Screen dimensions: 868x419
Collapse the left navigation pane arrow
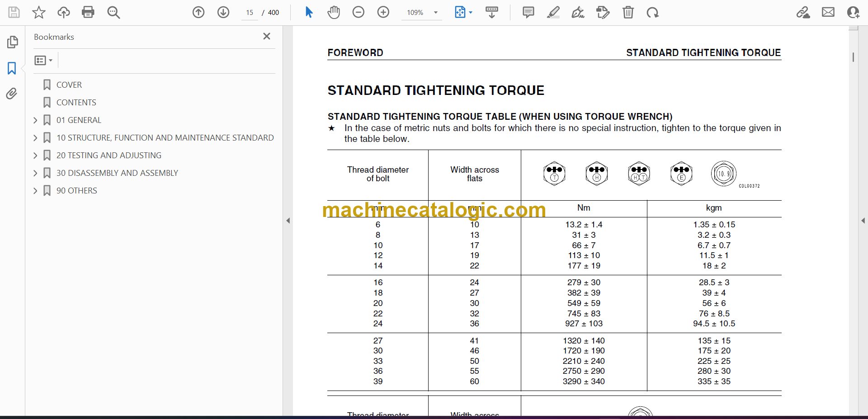tap(288, 221)
